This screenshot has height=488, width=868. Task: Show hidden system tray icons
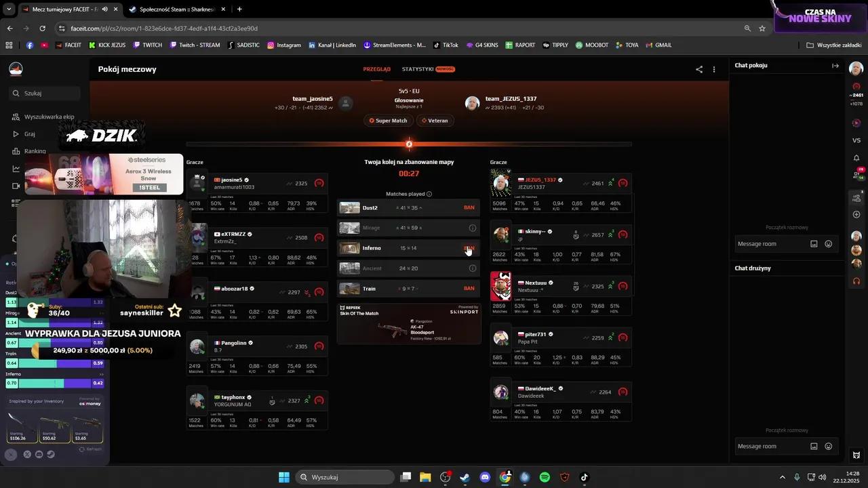tap(782, 477)
